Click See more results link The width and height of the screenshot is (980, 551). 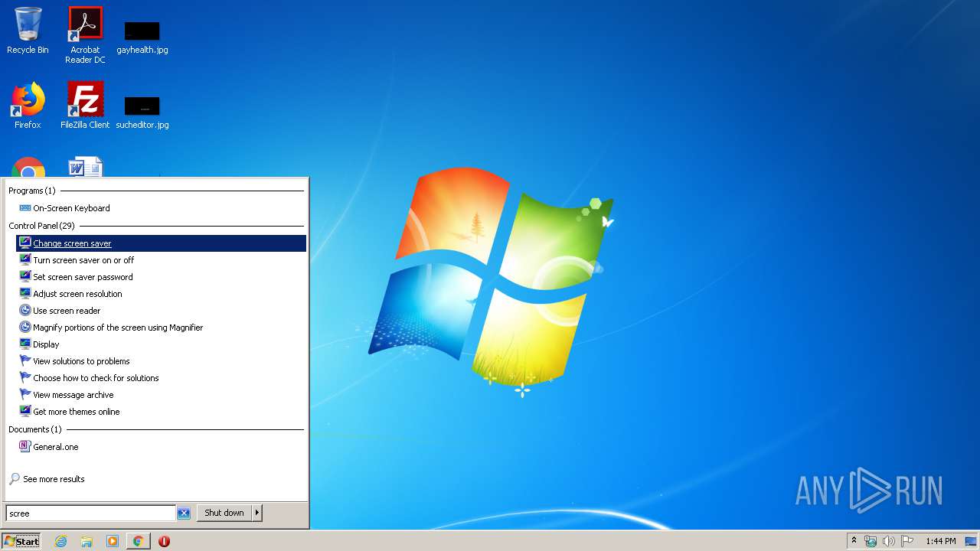(54, 479)
